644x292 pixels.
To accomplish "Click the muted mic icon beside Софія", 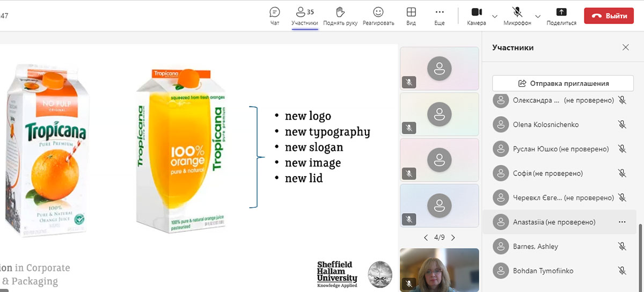I will click(622, 173).
